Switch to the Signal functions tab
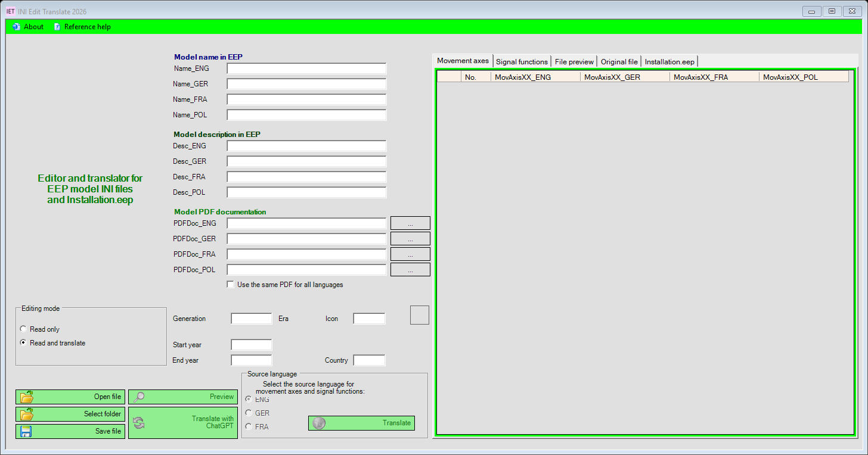868x455 pixels. (x=522, y=61)
